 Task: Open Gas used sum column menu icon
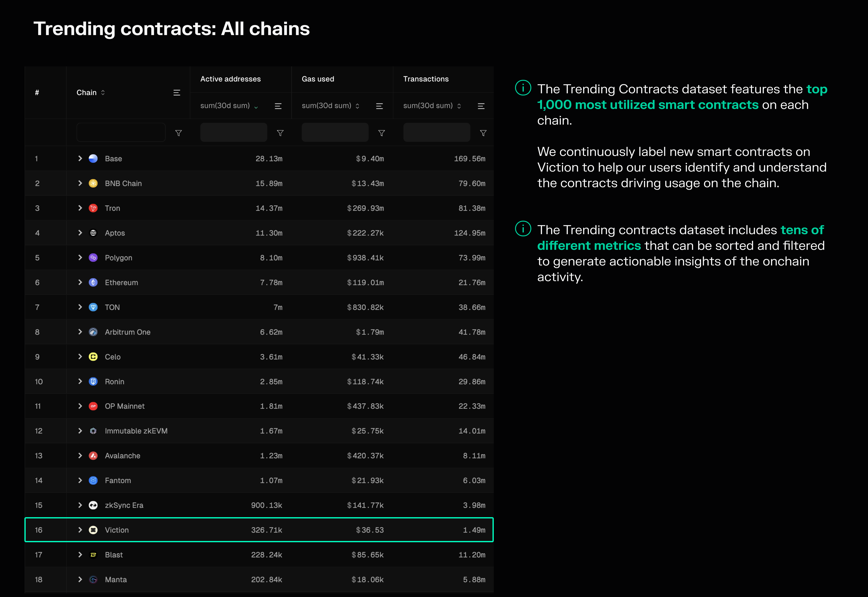[x=379, y=106]
